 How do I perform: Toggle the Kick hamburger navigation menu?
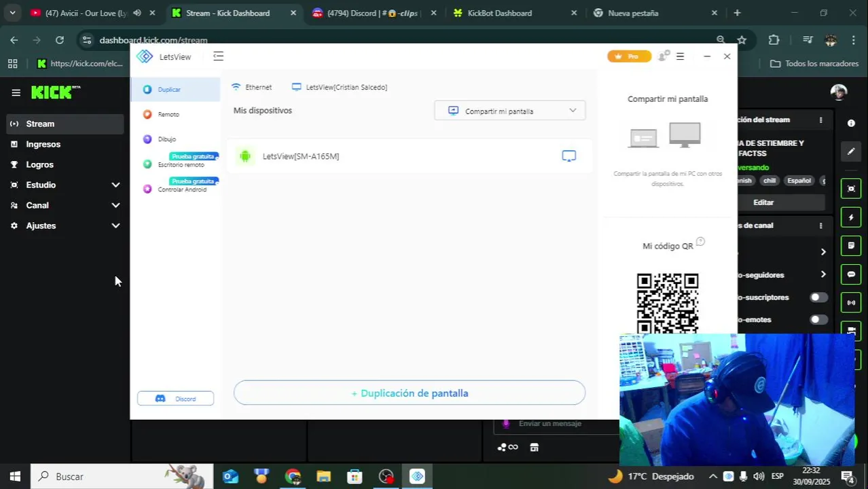click(16, 93)
